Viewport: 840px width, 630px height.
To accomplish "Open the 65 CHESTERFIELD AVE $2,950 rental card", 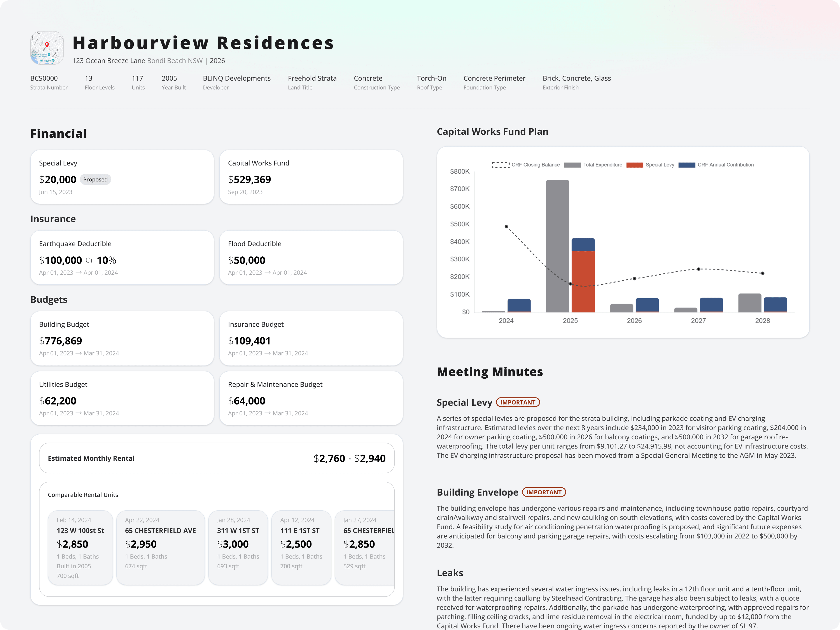I will pyautogui.click(x=161, y=548).
